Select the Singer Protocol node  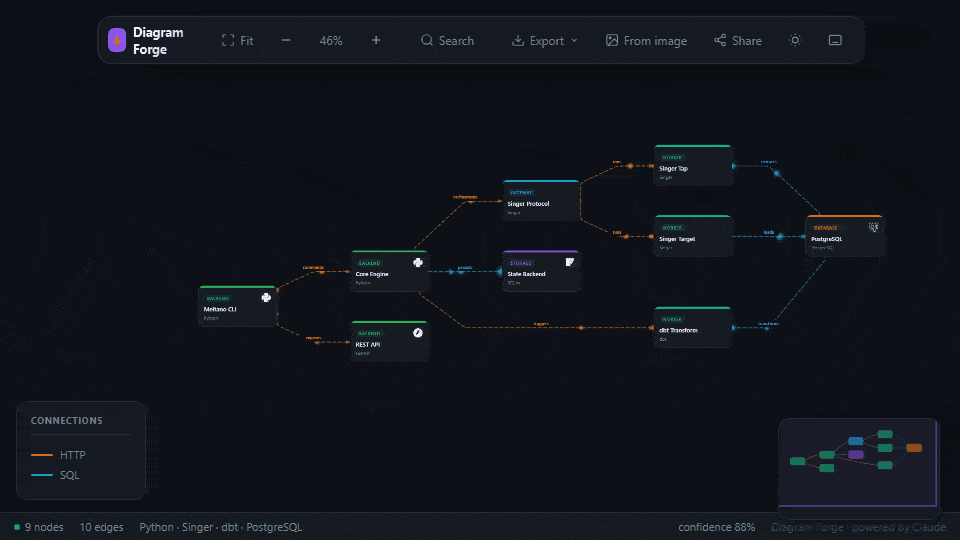(541, 200)
